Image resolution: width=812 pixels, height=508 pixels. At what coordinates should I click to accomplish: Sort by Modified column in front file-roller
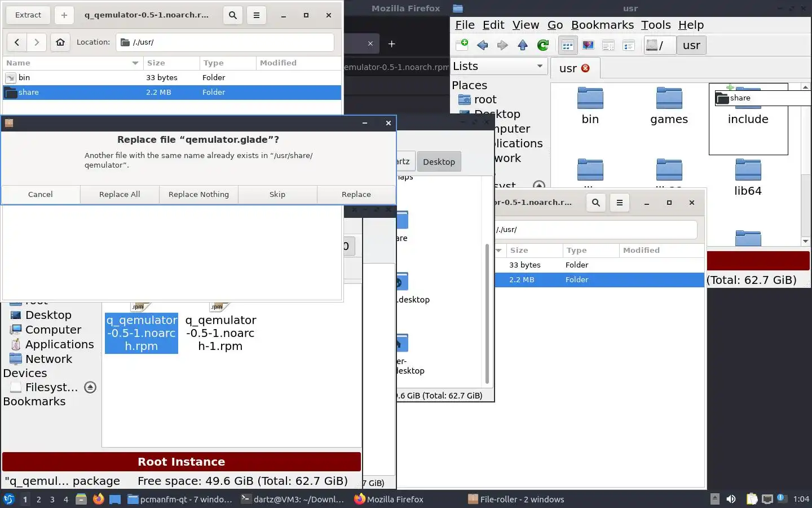coord(298,63)
